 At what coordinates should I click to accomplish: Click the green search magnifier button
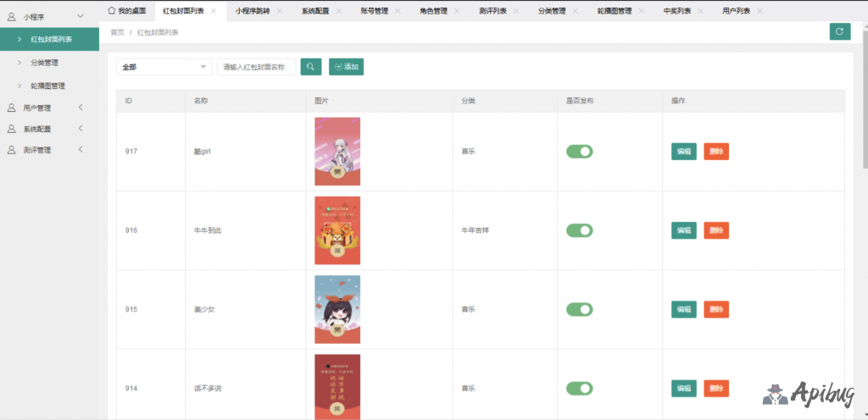[311, 67]
